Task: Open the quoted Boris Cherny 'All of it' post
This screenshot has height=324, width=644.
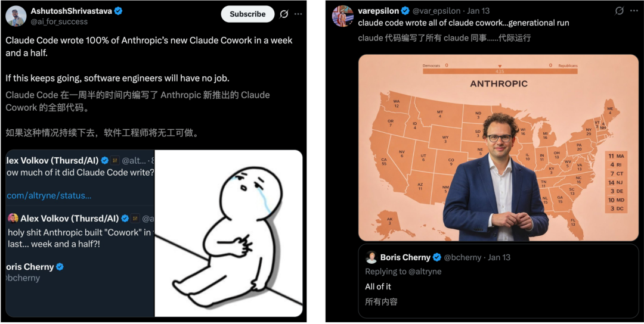Action: pos(498,281)
